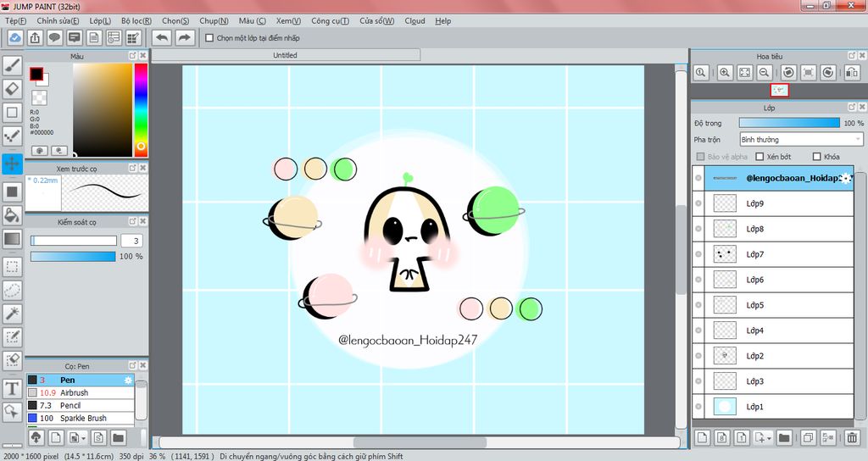Click the Redo arrow in the toolbar
The image size is (868, 461).
tap(184, 37)
